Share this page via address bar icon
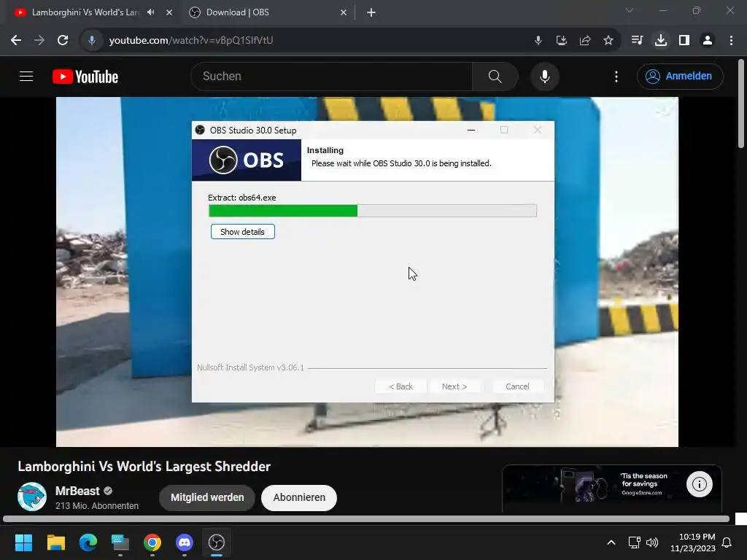 click(x=585, y=41)
